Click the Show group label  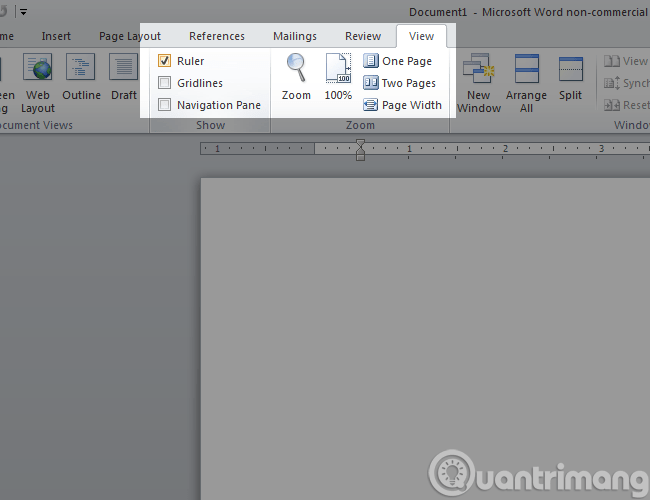211,125
